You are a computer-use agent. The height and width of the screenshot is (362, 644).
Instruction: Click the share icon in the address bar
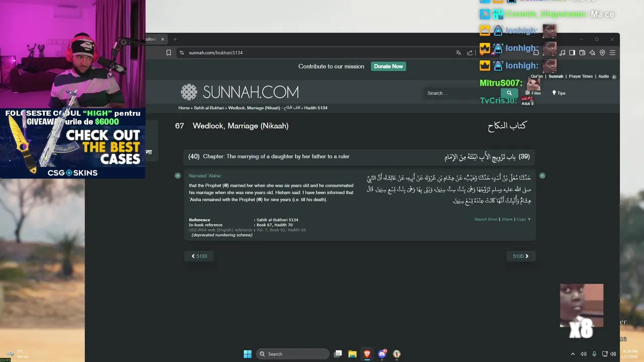click(470, 53)
